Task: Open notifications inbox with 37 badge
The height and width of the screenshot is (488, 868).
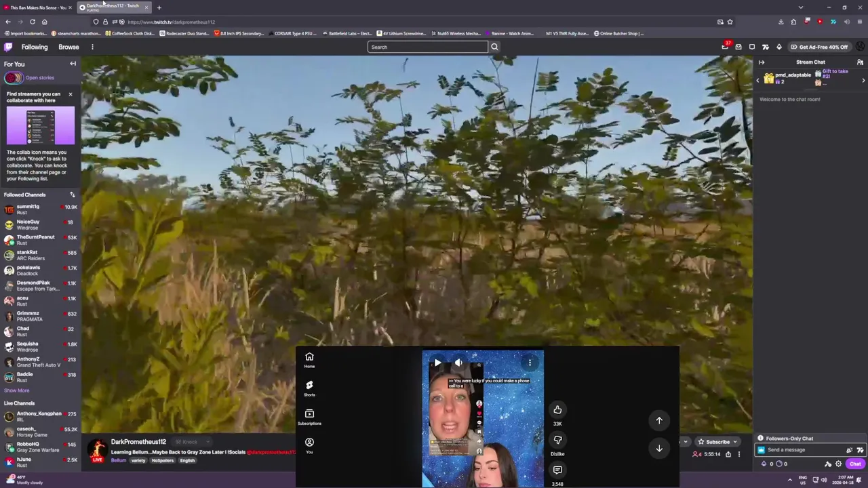Action: click(725, 47)
